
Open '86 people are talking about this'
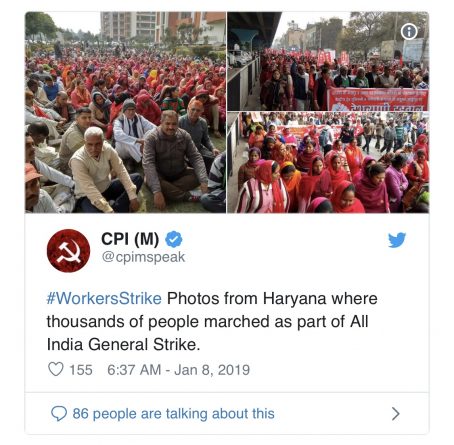pos(174,414)
